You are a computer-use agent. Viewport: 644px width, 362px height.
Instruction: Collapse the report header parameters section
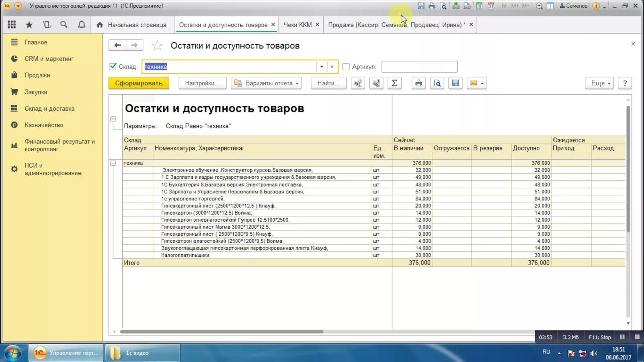click(112, 119)
